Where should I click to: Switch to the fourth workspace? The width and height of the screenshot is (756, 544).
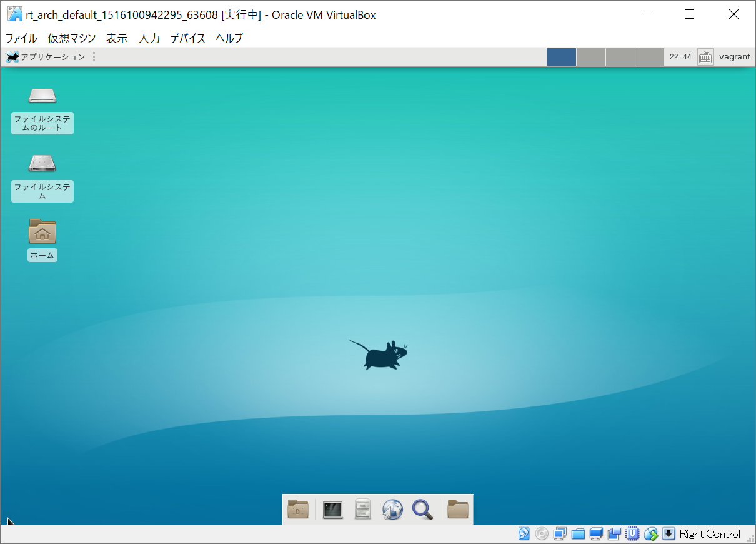[x=649, y=57]
